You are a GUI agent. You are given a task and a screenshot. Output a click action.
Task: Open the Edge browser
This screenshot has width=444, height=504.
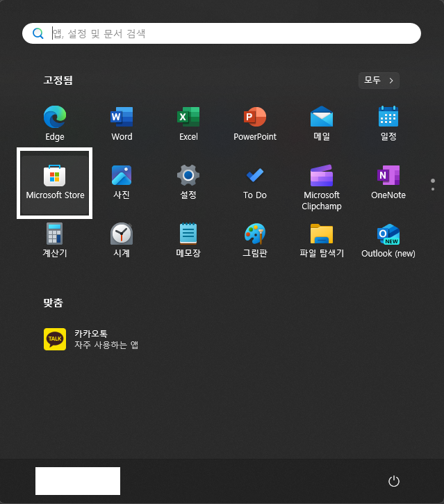(55, 124)
